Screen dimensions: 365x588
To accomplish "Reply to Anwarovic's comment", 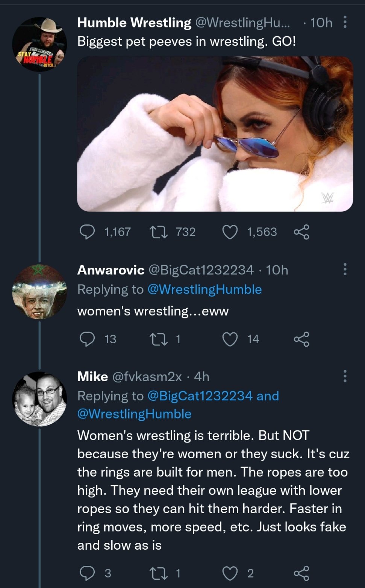I will 87,339.
